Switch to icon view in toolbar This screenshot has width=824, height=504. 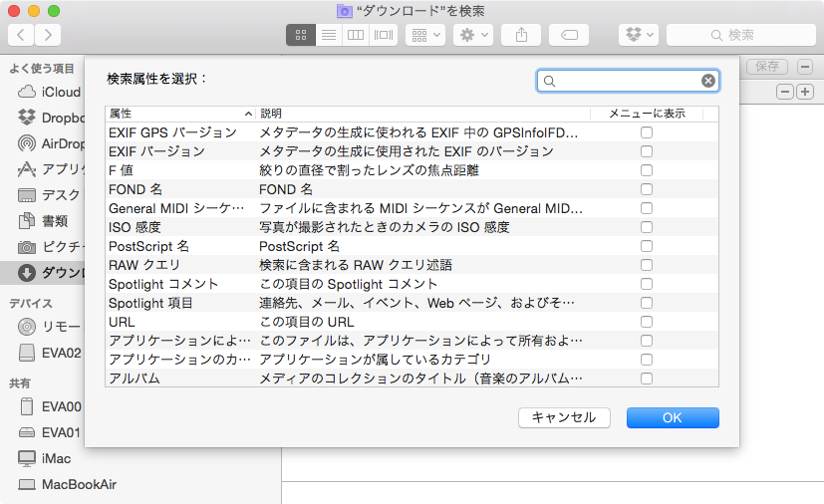click(x=301, y=35)
